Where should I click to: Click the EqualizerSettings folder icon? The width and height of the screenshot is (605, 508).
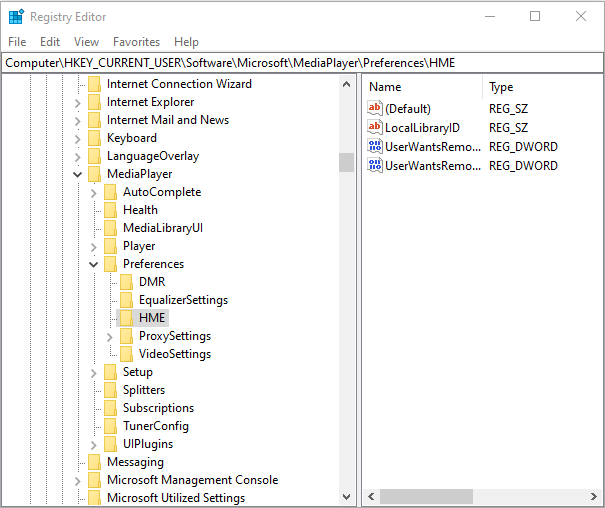pyautogui.click(x=126, y=300)
